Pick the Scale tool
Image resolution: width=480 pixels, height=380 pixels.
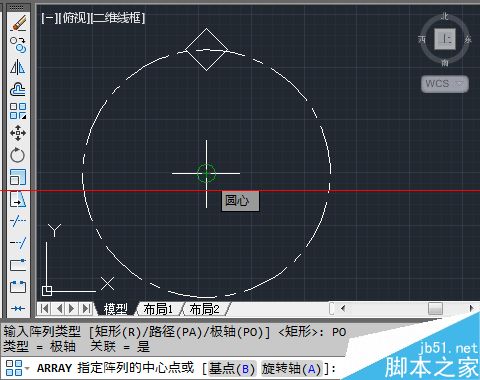click(18, 177)
